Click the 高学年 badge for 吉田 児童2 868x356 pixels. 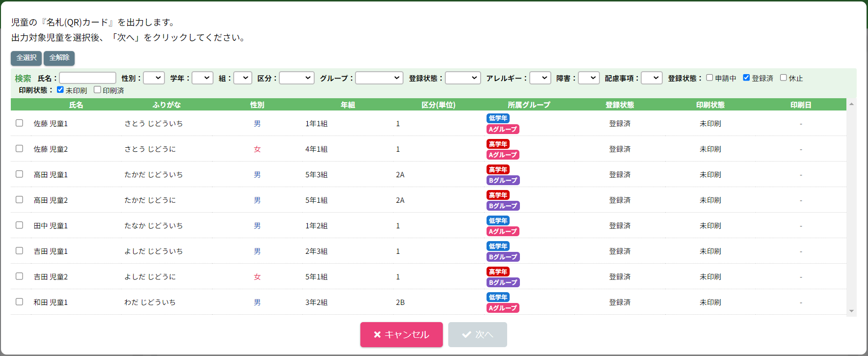click(498, 272)
